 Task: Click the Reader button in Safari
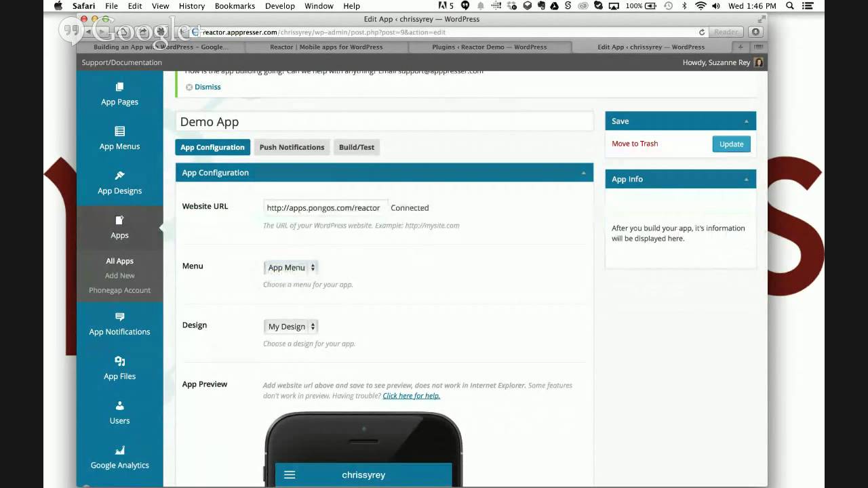(726, 32)
